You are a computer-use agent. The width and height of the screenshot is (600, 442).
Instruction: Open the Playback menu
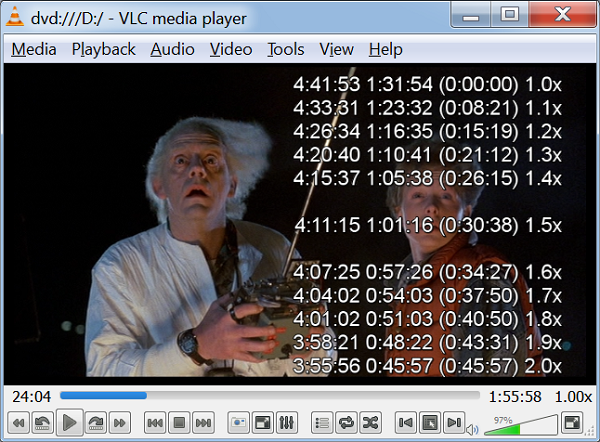point(104,49)
